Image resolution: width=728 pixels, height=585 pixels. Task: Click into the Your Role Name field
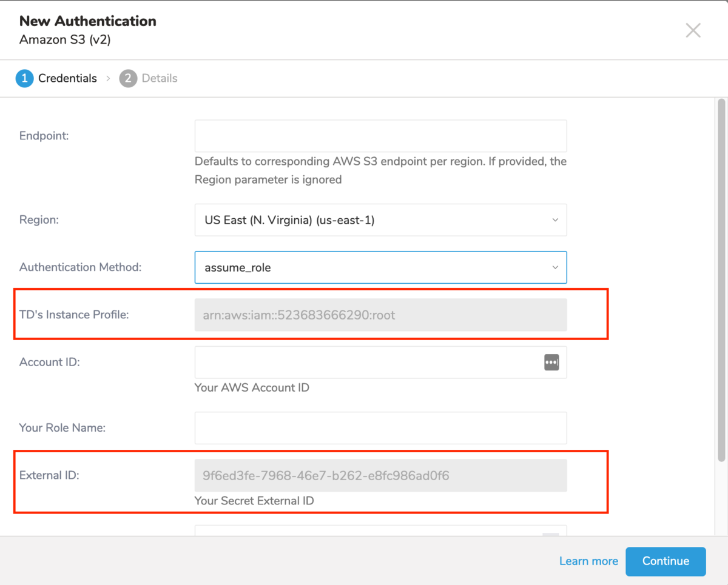380,428
